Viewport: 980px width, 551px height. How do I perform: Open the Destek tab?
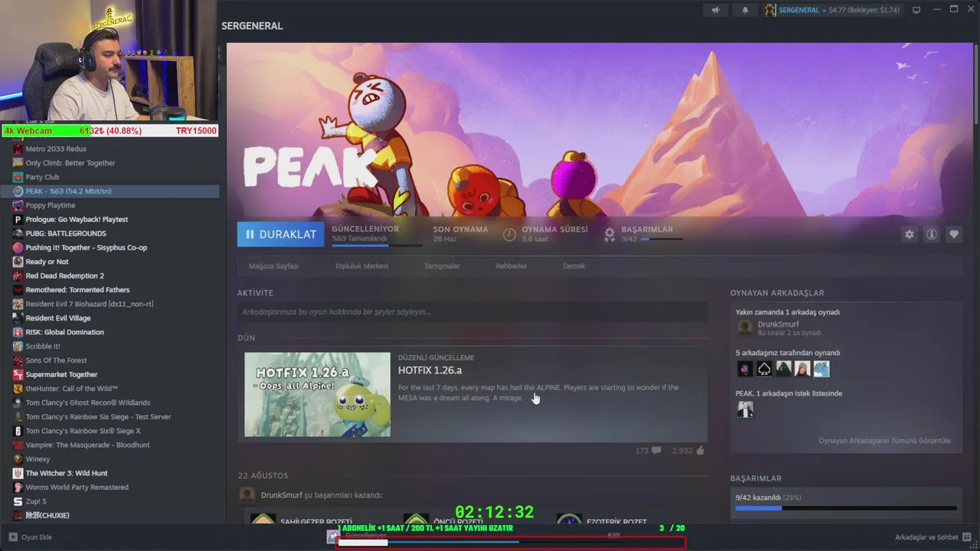pyautogui.click(x=573, y=266)
